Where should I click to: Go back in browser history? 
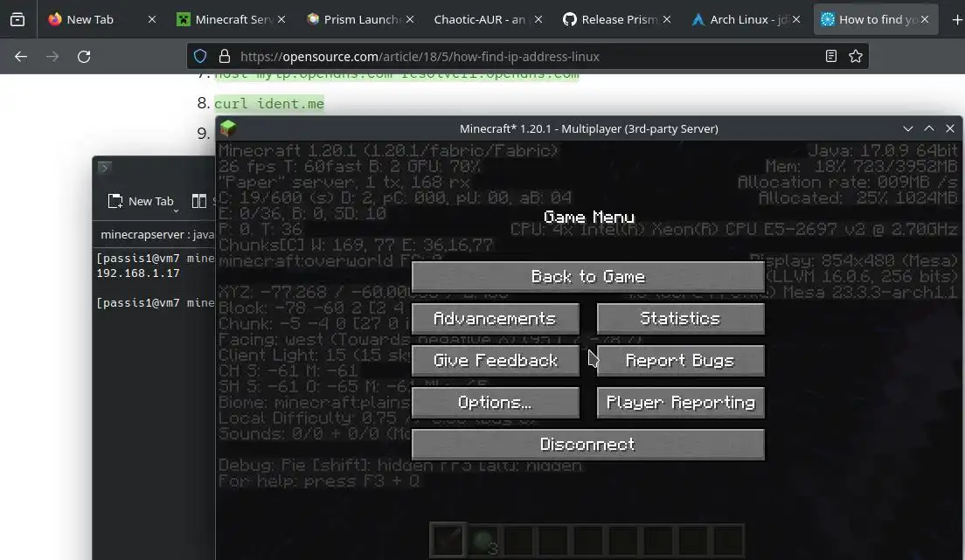tap(21, 57)
